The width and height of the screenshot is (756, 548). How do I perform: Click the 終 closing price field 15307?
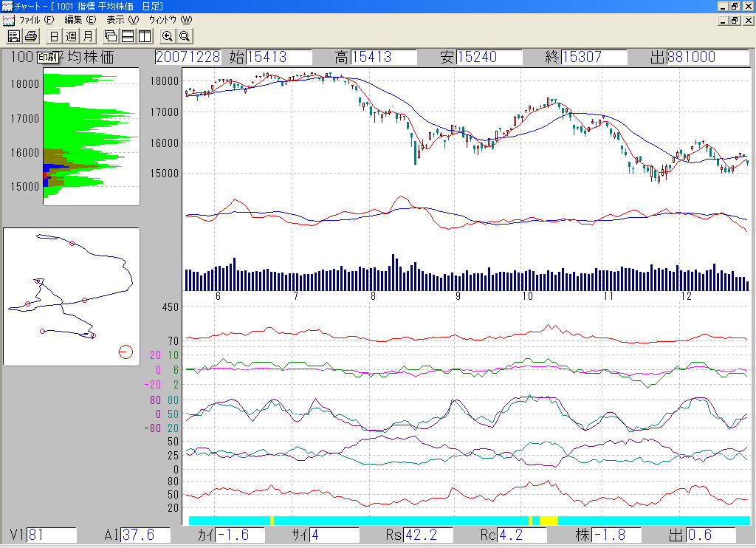point(594,57)
